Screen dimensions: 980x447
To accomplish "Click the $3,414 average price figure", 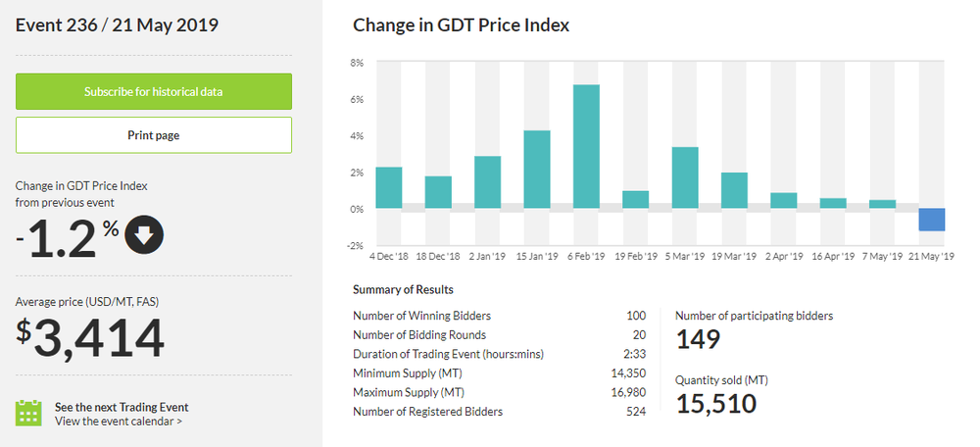I will click(89, 338).
